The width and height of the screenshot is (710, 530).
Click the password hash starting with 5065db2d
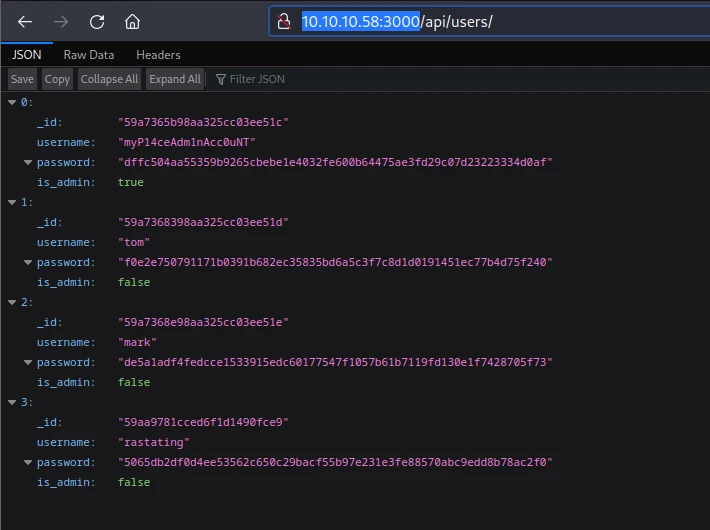(335, 463)
